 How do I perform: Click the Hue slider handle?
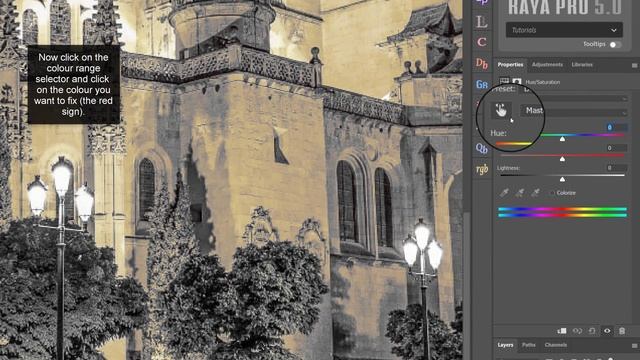pyautogui.click(x=562, y=139)
